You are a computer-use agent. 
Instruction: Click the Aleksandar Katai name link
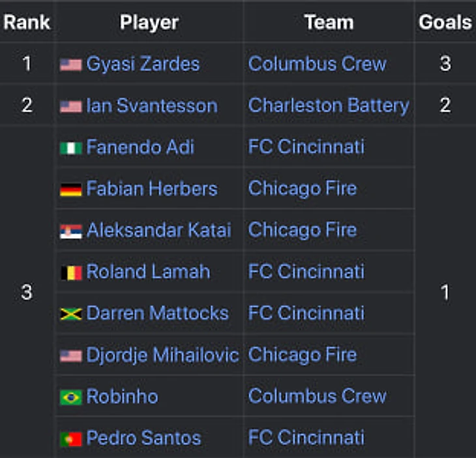(158, 230)
